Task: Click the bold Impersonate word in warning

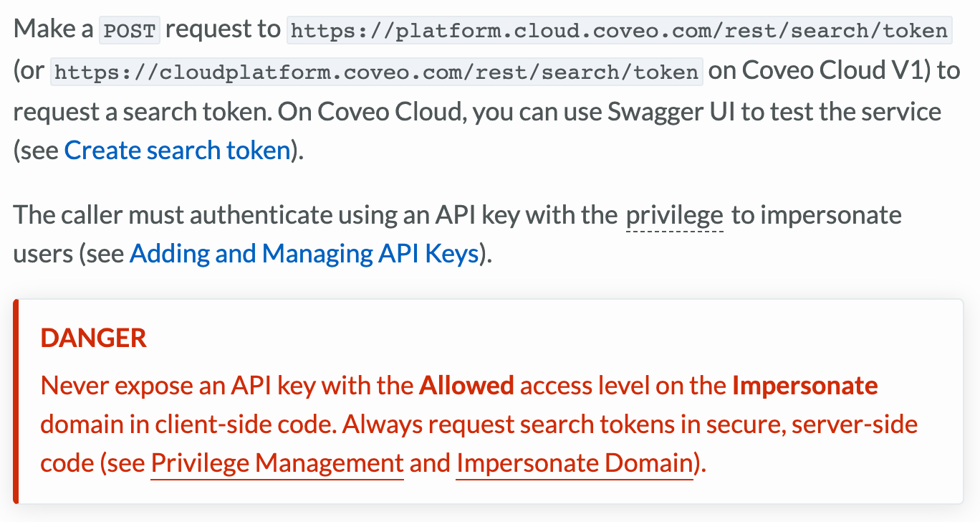Action: pyautogui.click(x=804, y=386)
